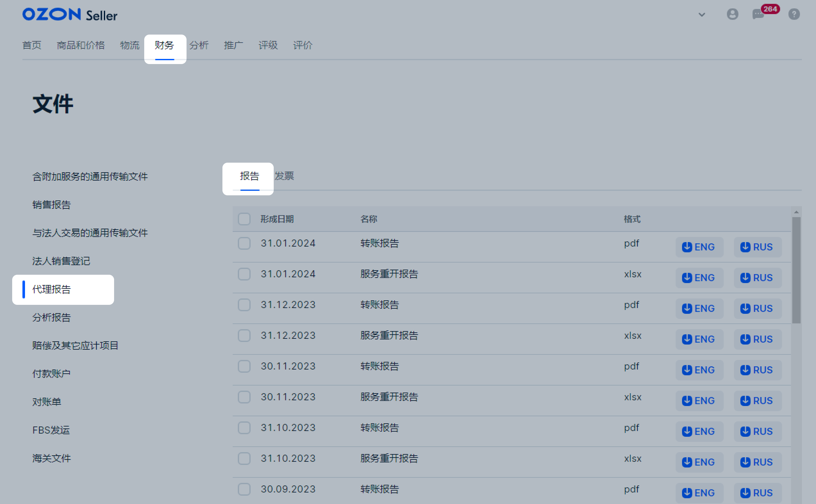Switch to the 发票 sub-tab
816x504 pixels.
[284, 176]
